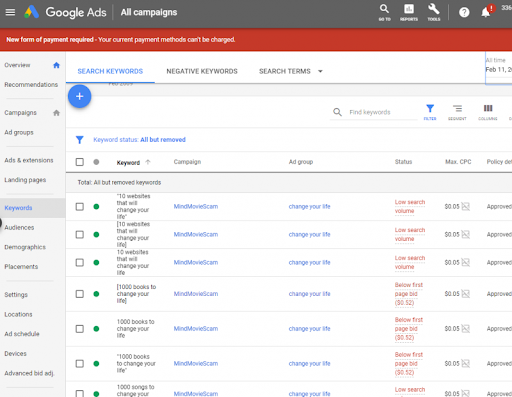Check the box for "10 websites that will change your life" phrase keyword

click(80, 207)
